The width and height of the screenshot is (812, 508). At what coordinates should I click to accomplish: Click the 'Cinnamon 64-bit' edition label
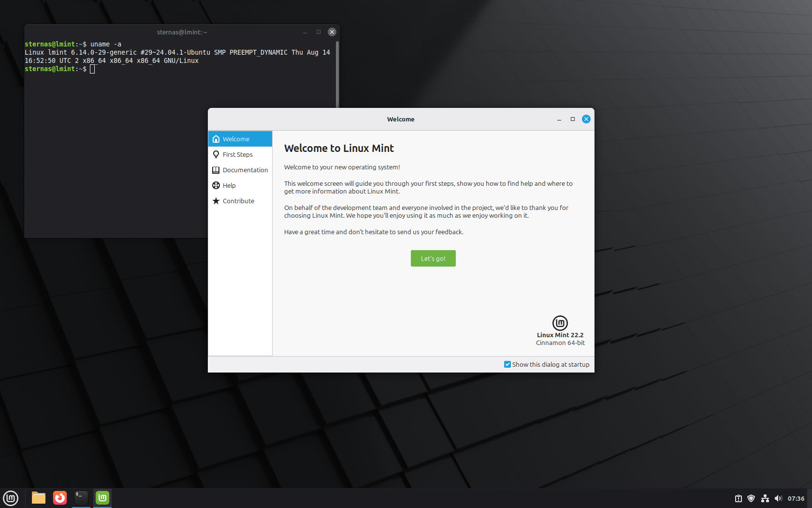(x=560, y=343)
